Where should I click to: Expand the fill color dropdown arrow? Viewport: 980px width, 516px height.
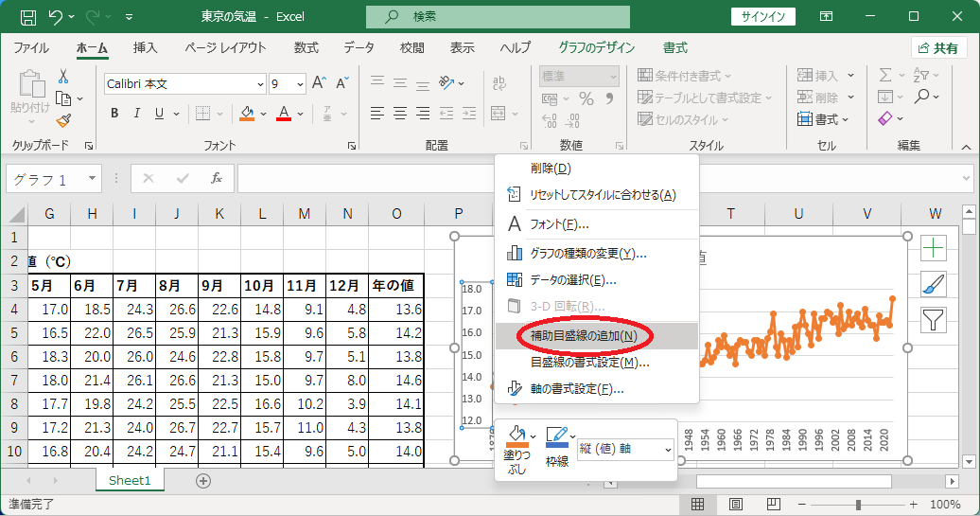[x=263, y=114]
